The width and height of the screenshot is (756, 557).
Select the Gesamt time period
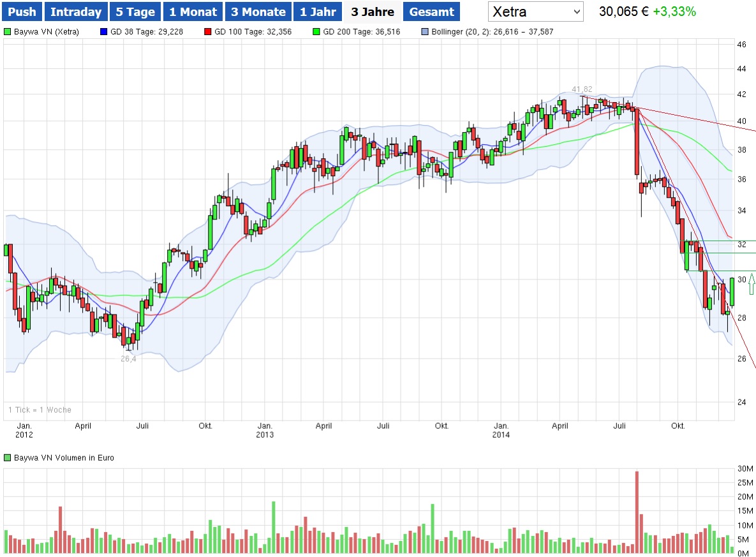click(x=432, y=11)
